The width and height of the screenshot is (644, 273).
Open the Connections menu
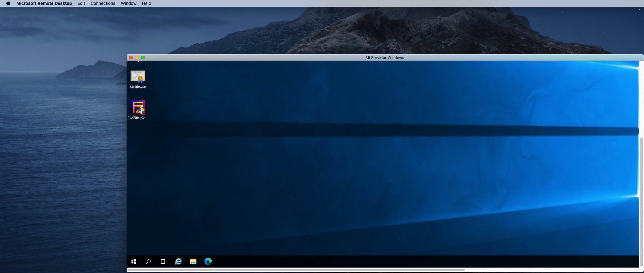click(x=103, y=3)
